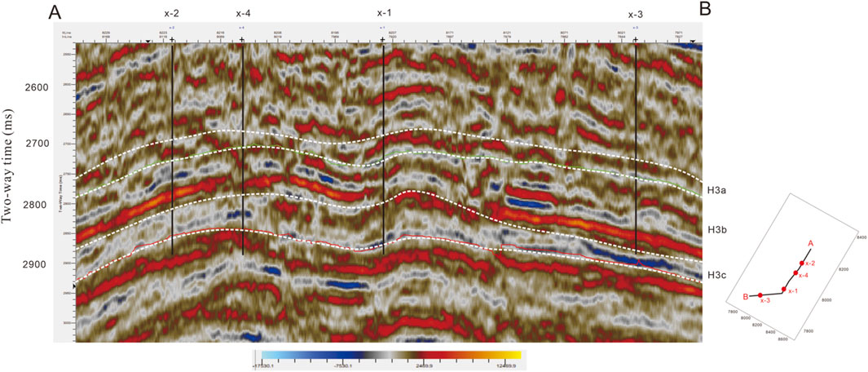Select the cross marker atop well x-3
Viewport: 868px width, 372px height.
tap(636, 40)
